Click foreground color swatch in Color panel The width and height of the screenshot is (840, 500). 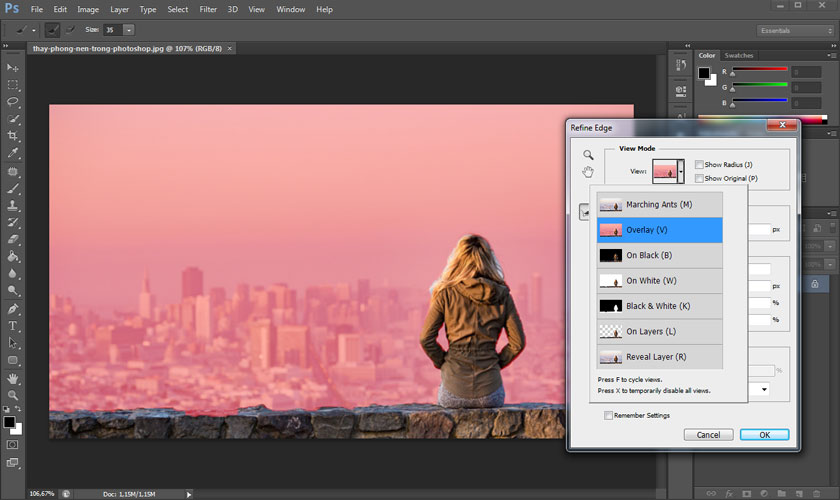(704, 73)
